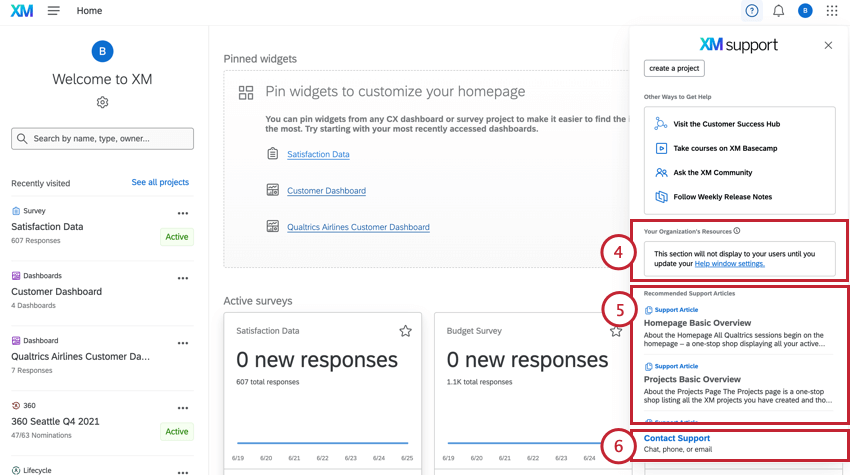This screenshot has height=475, width=850.
Task: Click the settings gear under Welcome to XM
Action: [x=102, y=102]
